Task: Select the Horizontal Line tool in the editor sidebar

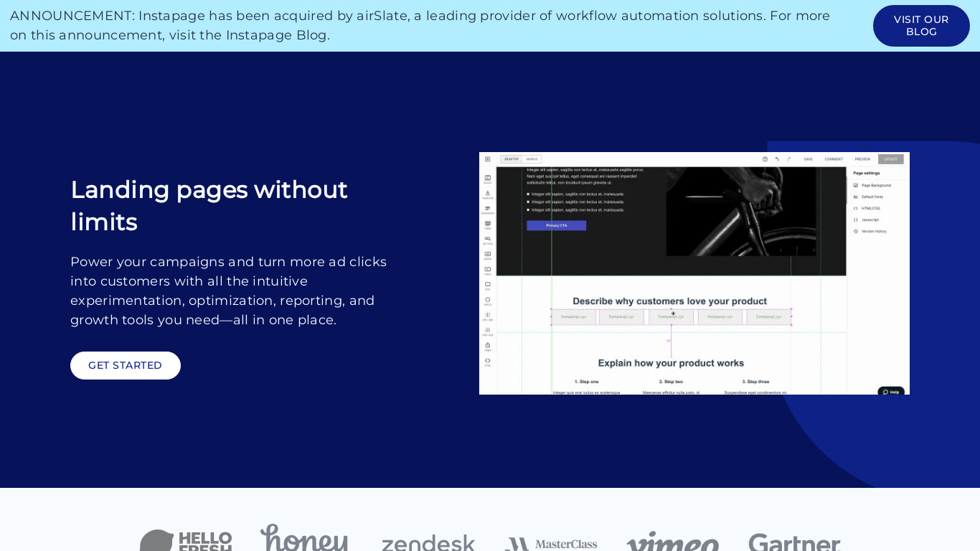Action: pos(488,331)
